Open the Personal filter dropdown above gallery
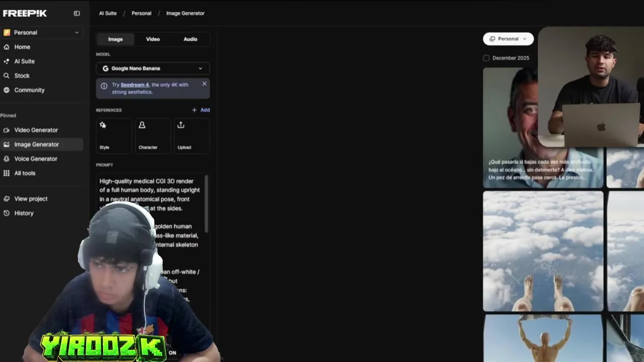644x362 pixels. pyautogui.click(x=508, y=39)
